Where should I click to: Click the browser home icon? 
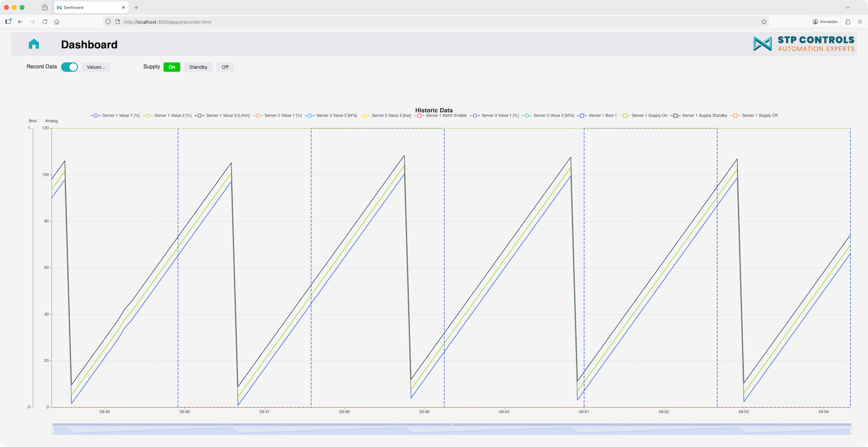click(57, 21)
